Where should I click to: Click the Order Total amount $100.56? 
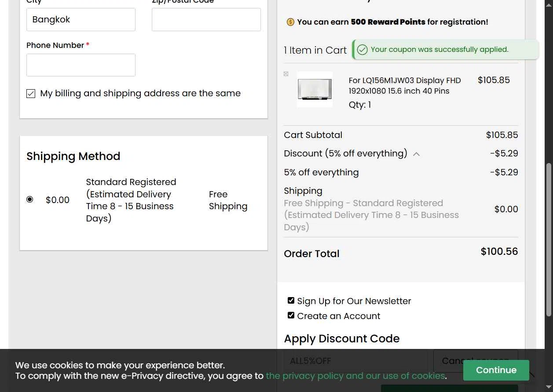(499, 251)
